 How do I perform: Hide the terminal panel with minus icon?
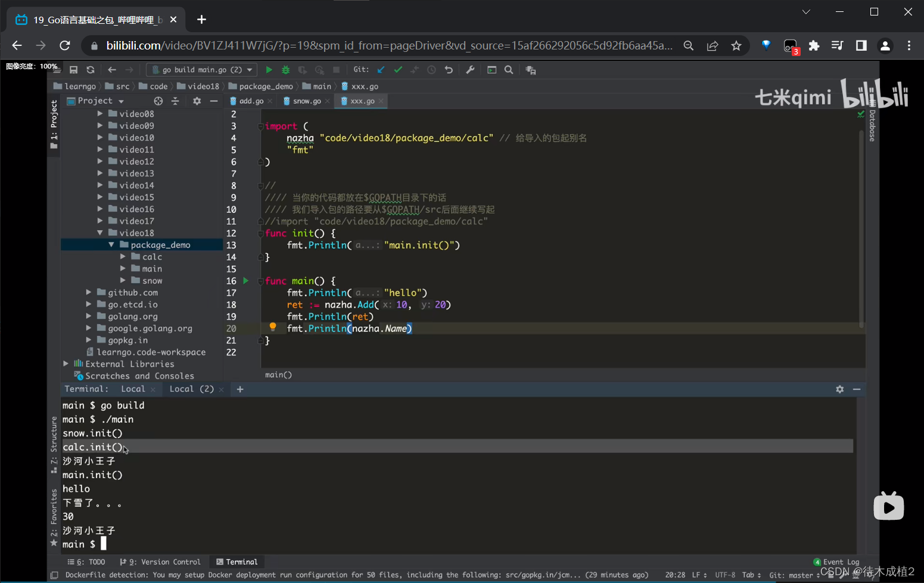(857, 389)
